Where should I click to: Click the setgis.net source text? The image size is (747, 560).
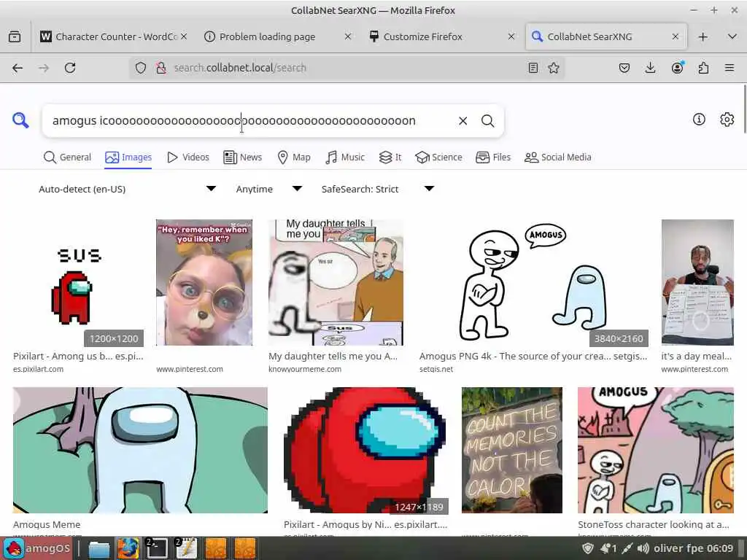[x=436, y=369]
